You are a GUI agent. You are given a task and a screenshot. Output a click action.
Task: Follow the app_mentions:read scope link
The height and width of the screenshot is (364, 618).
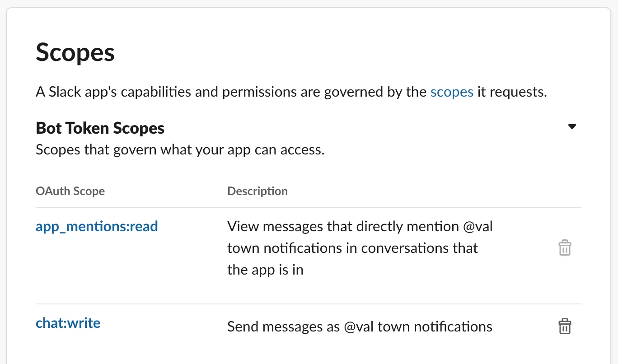coord(97,226)
